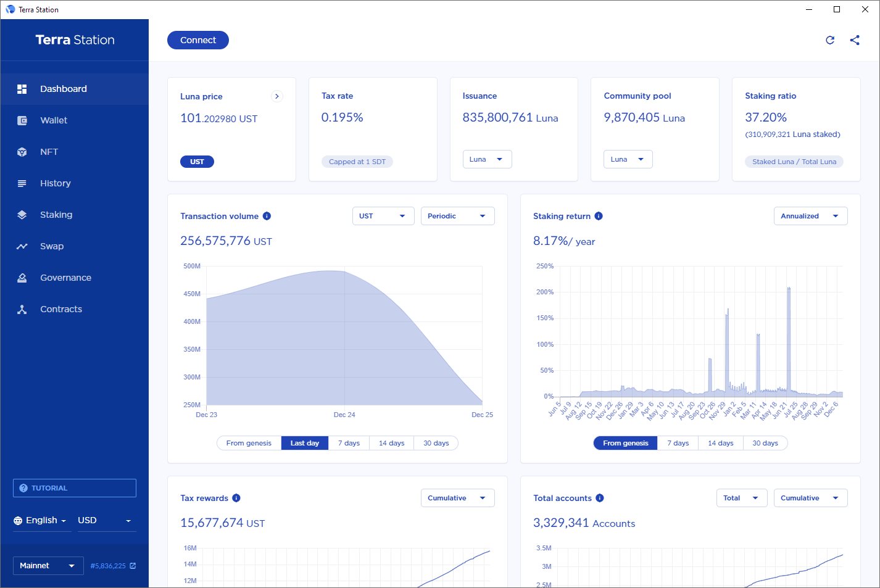This screenshot has height=588, width=880.
Task: Select the NFT sidebar icon
Action: tap(48, 151)
